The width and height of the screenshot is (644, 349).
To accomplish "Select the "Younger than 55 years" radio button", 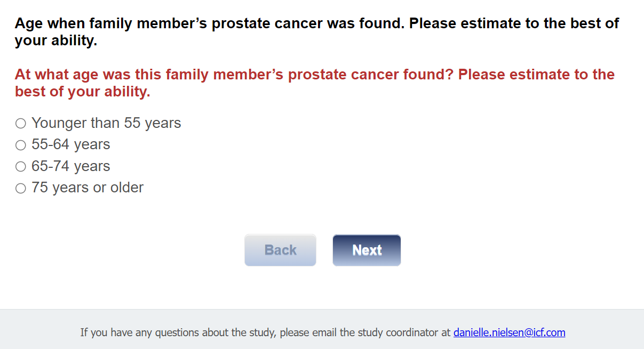I will tap(21, 124).
